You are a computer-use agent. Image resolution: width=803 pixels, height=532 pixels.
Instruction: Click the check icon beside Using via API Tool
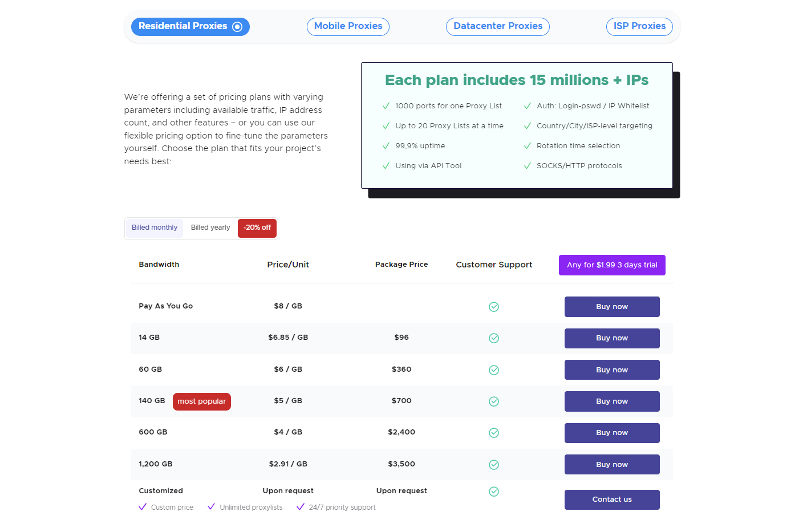click(x=385, y=165)
